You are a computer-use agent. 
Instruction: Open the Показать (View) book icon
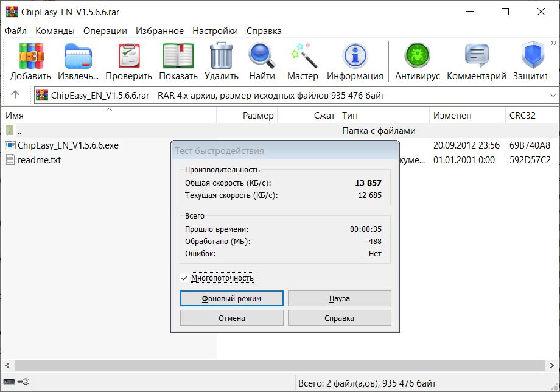pos(178,57)
